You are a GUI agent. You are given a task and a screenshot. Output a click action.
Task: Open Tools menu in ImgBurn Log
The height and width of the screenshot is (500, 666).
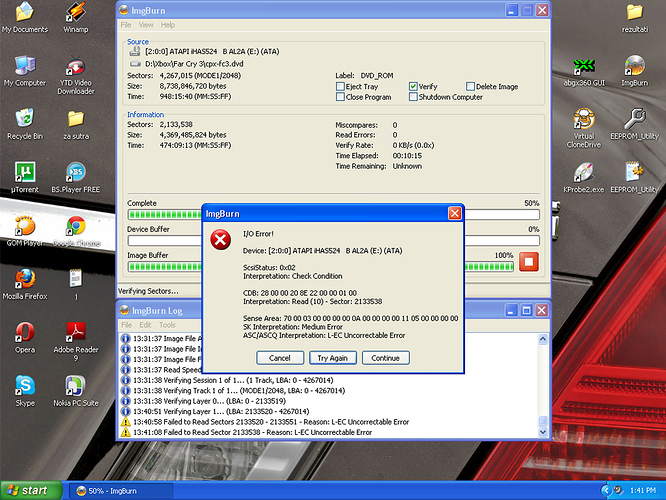click(x=167, y=325)
